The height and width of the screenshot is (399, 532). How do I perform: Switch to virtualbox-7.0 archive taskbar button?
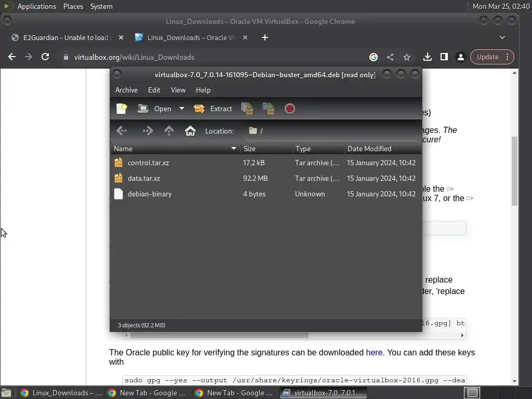click(x=323, y=393)
